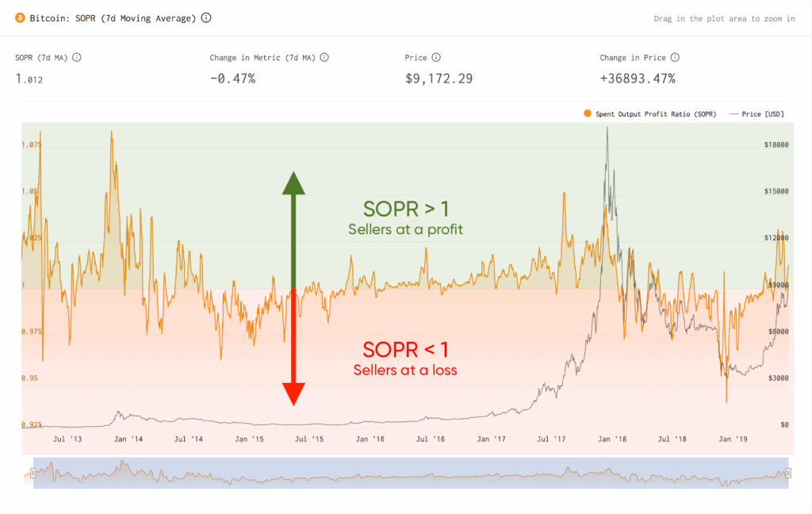
Task: Click the SOPR > 1 annotation text
Action: tap(405, 209)
